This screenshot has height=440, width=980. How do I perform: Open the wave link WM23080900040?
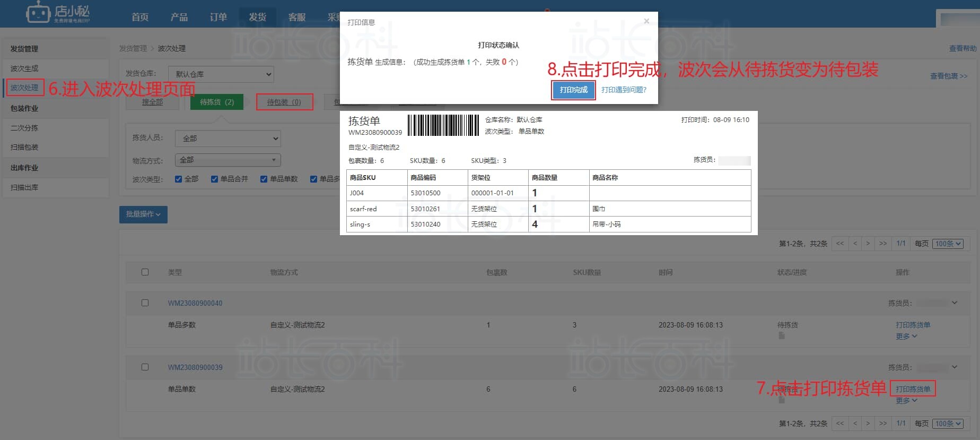(x=195, y=303)
